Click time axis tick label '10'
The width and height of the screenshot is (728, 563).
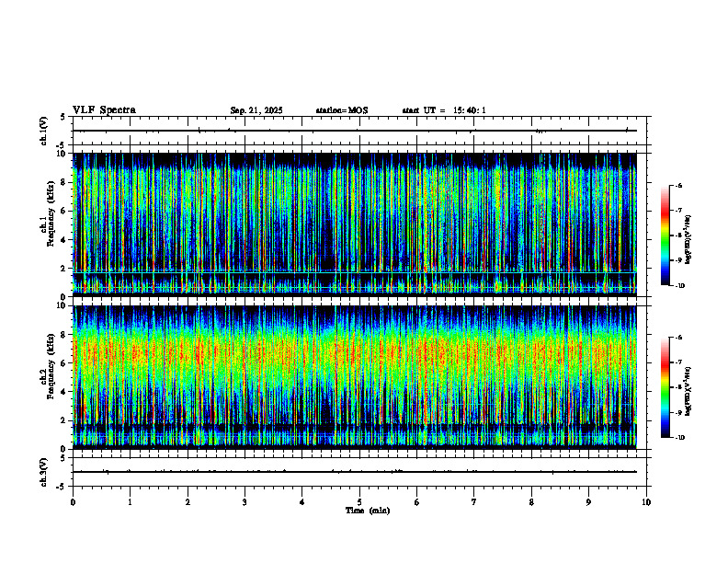coord(646,502)
